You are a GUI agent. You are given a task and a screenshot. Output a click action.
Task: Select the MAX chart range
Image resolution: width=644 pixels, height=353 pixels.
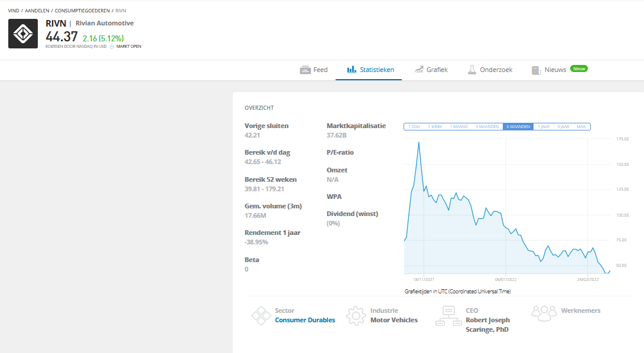coord(581,127)
